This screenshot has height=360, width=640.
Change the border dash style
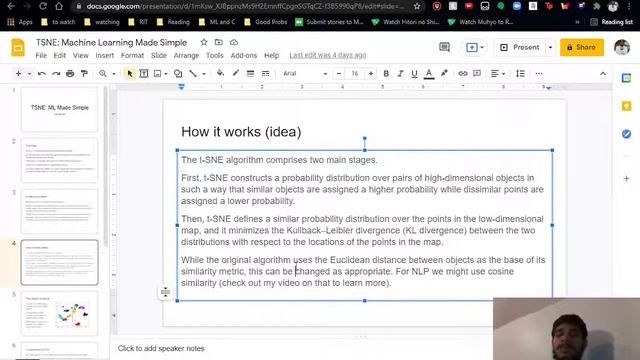tap(265, 73)
